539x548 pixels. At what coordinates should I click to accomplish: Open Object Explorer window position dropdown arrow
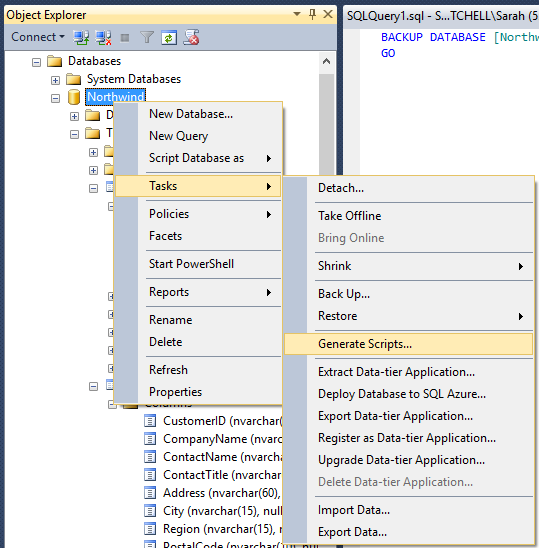click(297, 14)
